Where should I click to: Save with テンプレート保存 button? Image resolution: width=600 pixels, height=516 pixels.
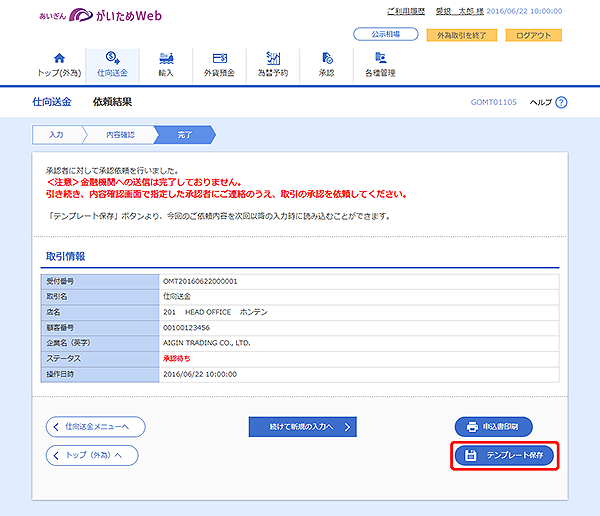(x=505, y=455)
